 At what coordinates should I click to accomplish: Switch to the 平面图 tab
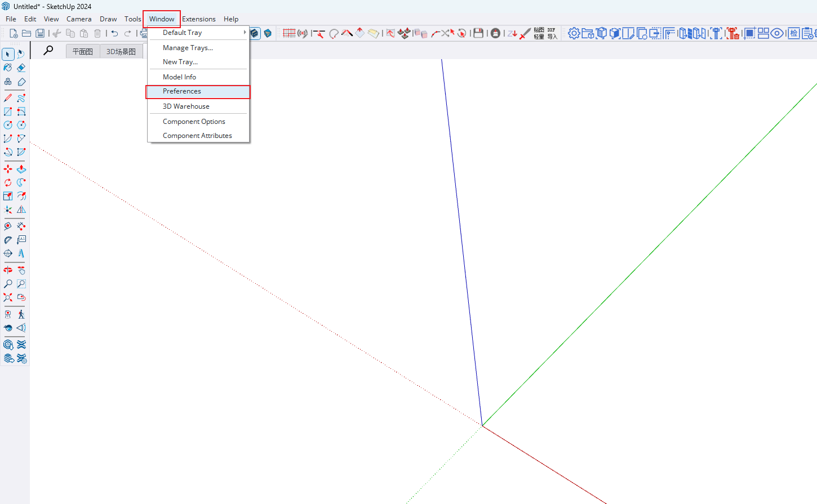pos(83,51)
